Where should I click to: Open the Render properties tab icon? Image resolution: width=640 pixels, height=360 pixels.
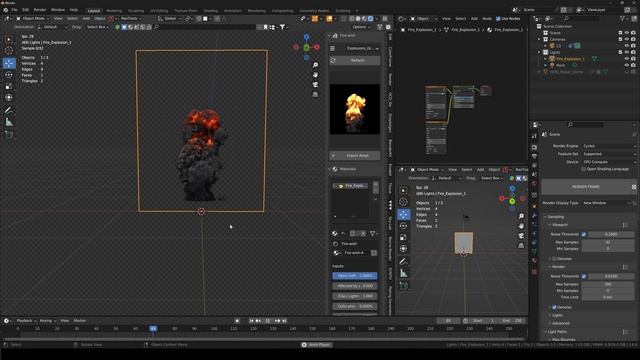534,147
